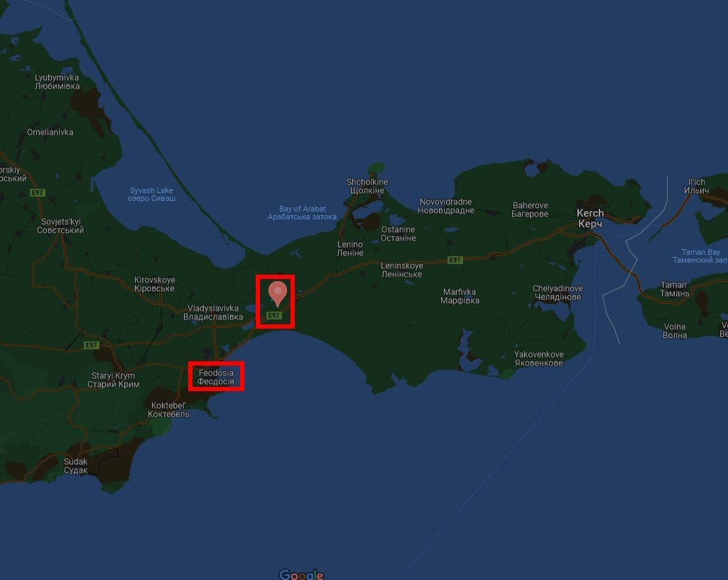Select the Chelyadinove label
This screenshot has width=728, height=580.
point(558,292)
